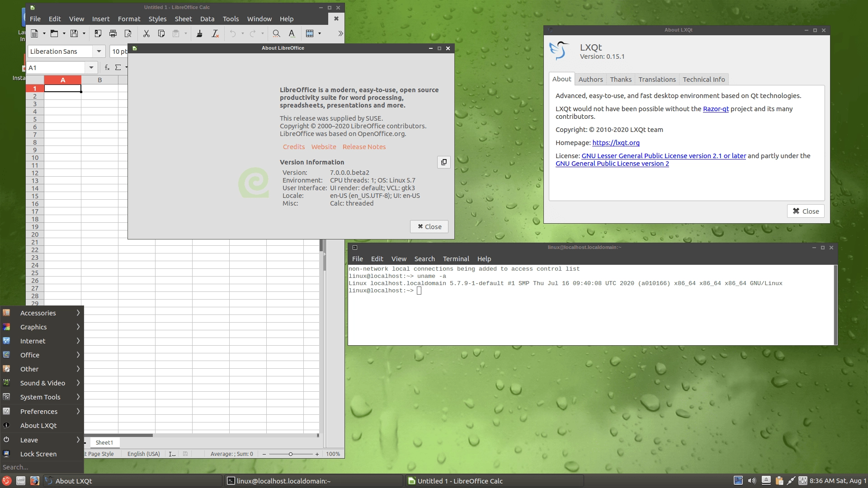Click the openSUSE start menu button

click(7, 481)
